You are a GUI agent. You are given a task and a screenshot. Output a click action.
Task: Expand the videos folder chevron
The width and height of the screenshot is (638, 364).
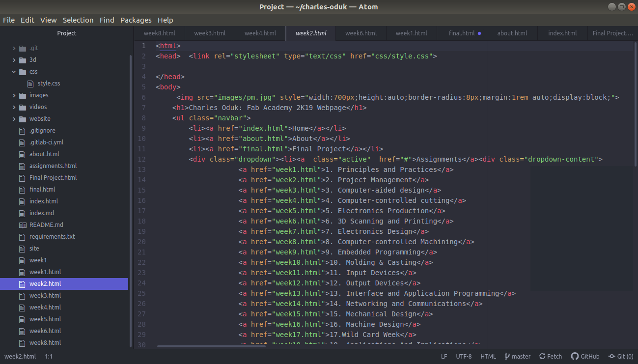(x=14, y=107)
